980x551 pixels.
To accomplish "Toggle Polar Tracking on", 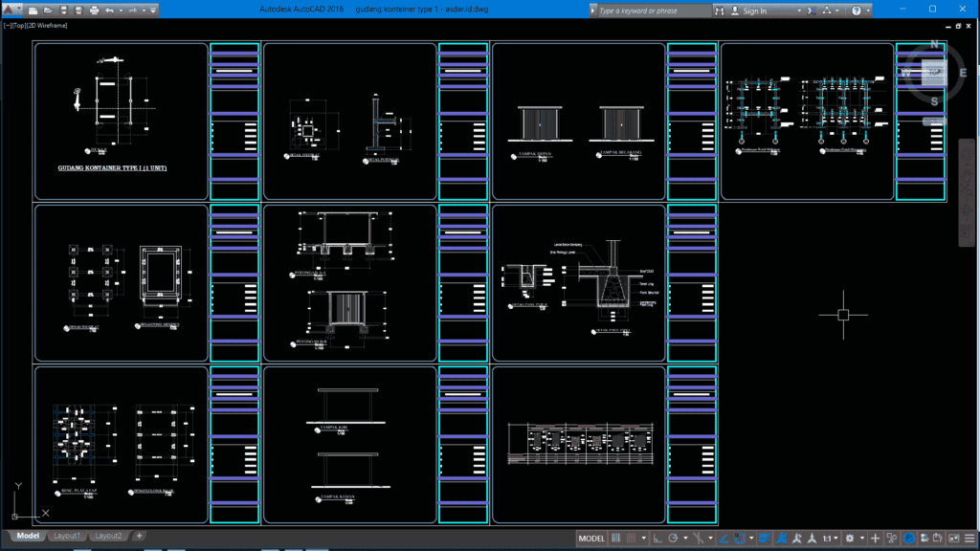I will pos(673,538).
